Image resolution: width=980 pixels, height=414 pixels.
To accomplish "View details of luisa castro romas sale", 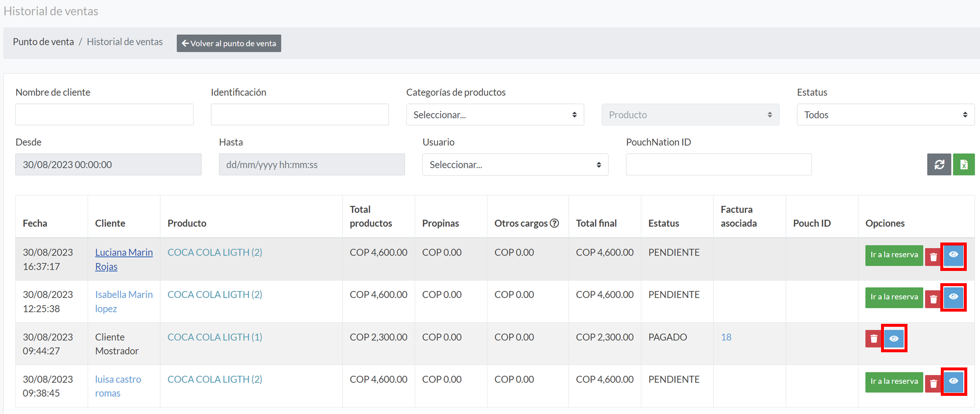I will pyautogui.click(x=954, y=382).
